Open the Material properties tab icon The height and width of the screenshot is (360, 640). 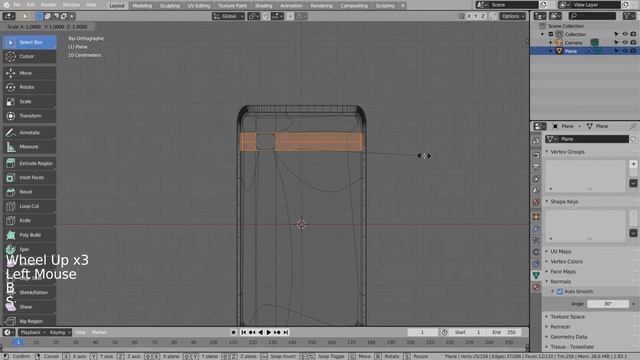coord(536,287)
